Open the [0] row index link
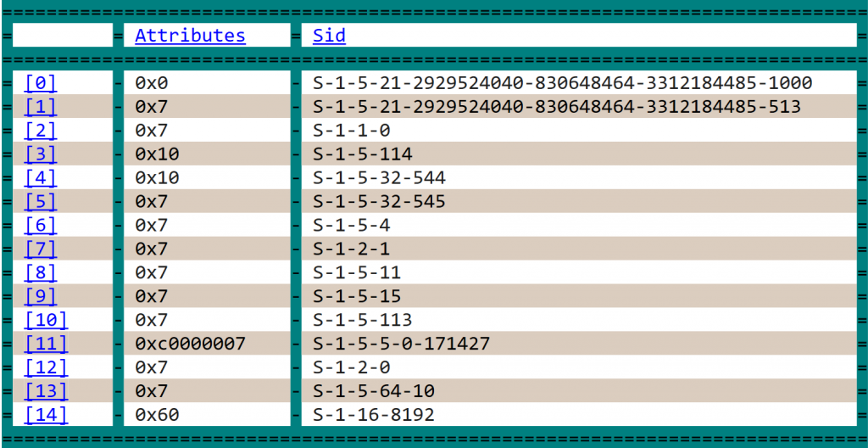The image size is (868, 448). tap(41, 83)
